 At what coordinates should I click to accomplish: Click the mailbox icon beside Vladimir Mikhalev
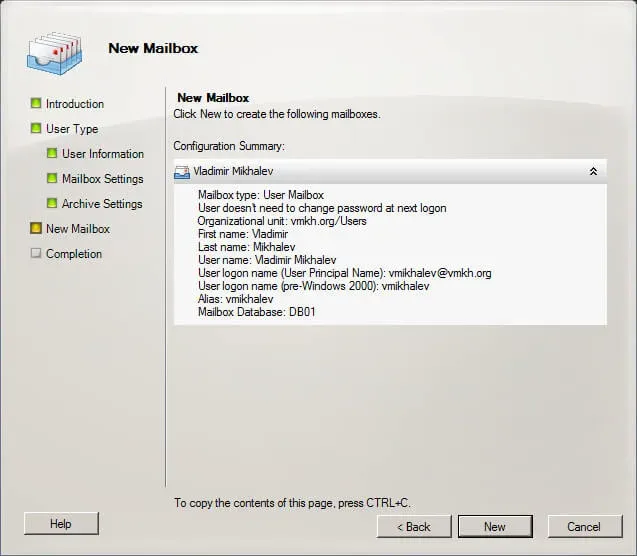[182, 172]
